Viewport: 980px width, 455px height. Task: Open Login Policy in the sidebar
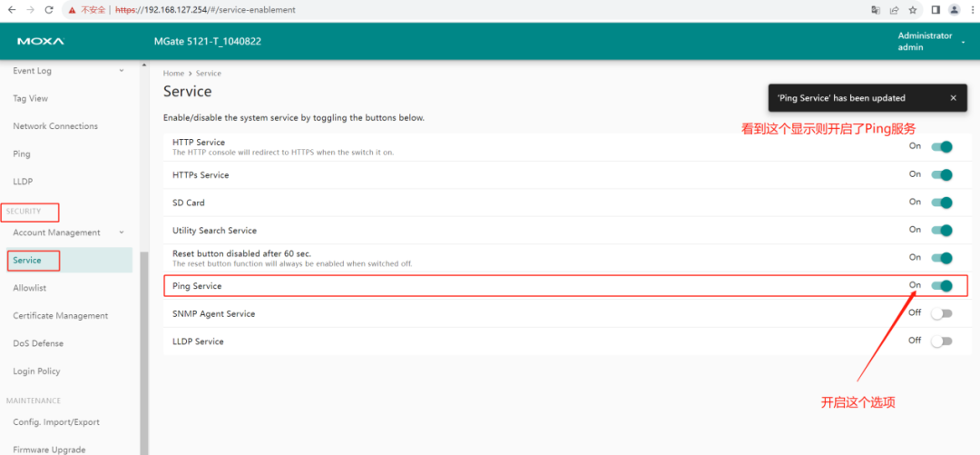(x=37, y=371)
